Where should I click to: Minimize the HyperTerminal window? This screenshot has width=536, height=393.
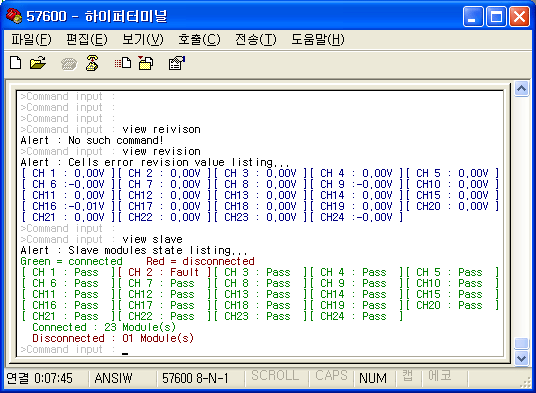click(473, 16)
